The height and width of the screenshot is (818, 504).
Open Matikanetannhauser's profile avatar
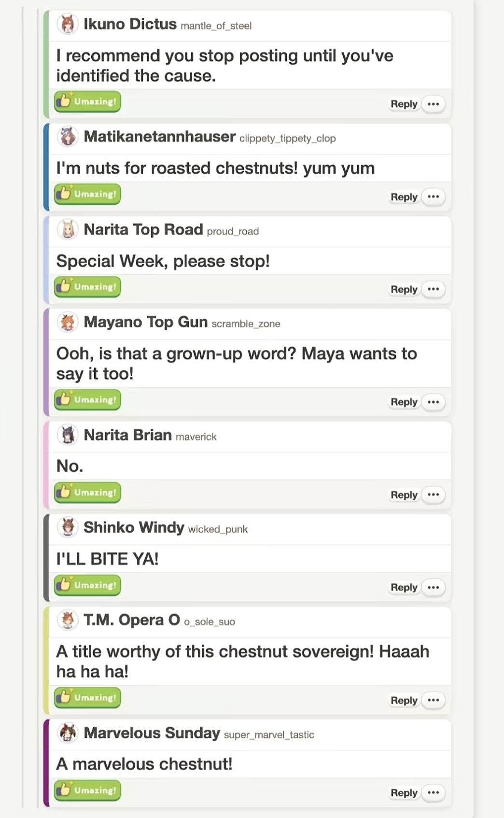point(68,137)
